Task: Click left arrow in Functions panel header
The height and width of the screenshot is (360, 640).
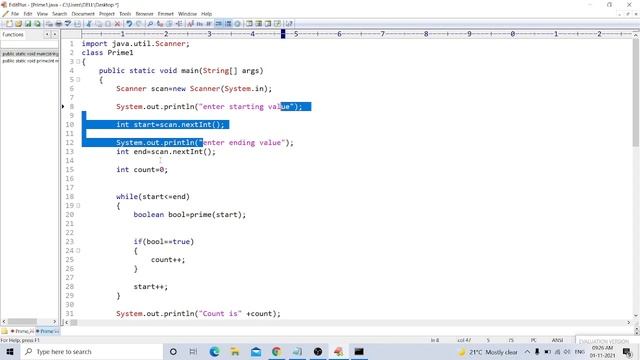Action: (47, 35)
